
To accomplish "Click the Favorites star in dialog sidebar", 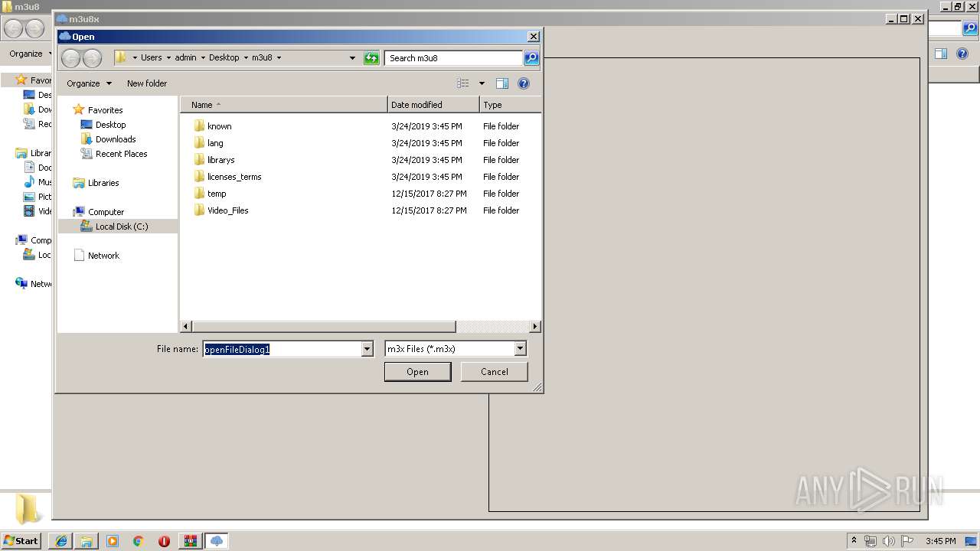I will coord(78,110).
